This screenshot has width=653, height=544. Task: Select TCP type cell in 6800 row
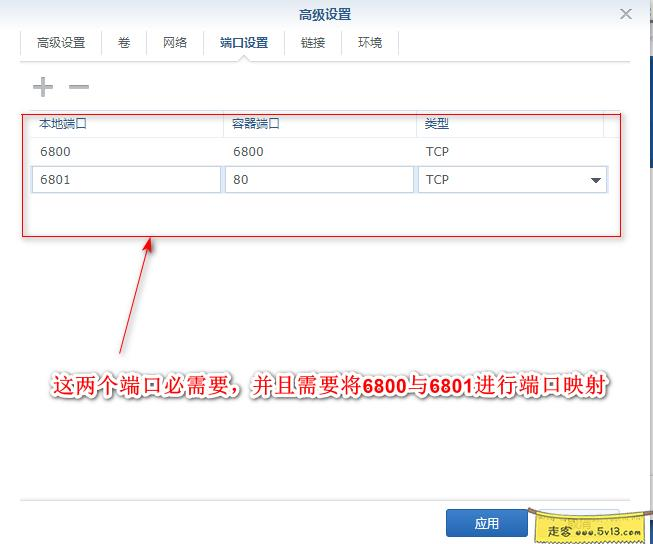coord(510,152)
